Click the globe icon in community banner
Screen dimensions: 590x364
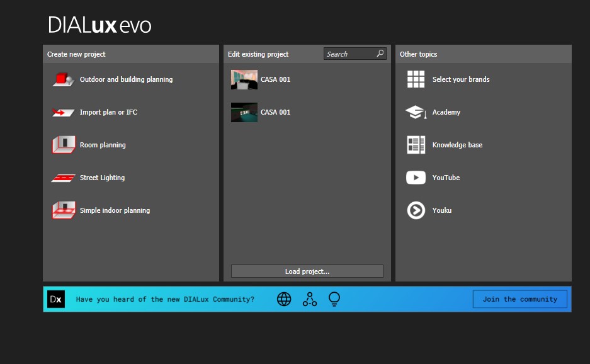tap(284, 299)
